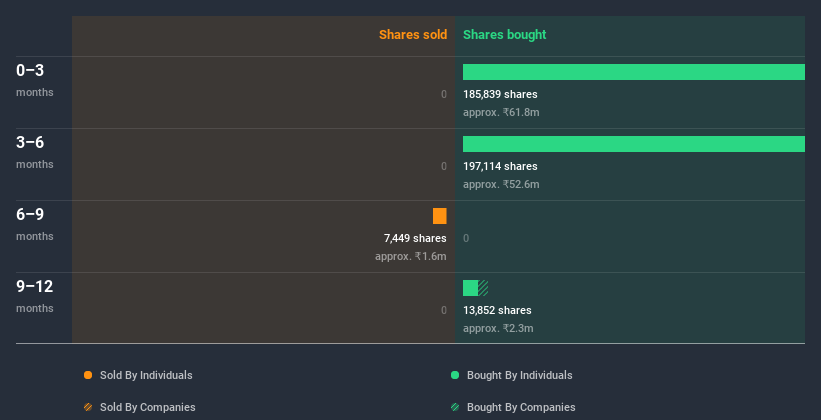
Task: Click the Bought By Individuals legend label
Action: tap(519, 375)
